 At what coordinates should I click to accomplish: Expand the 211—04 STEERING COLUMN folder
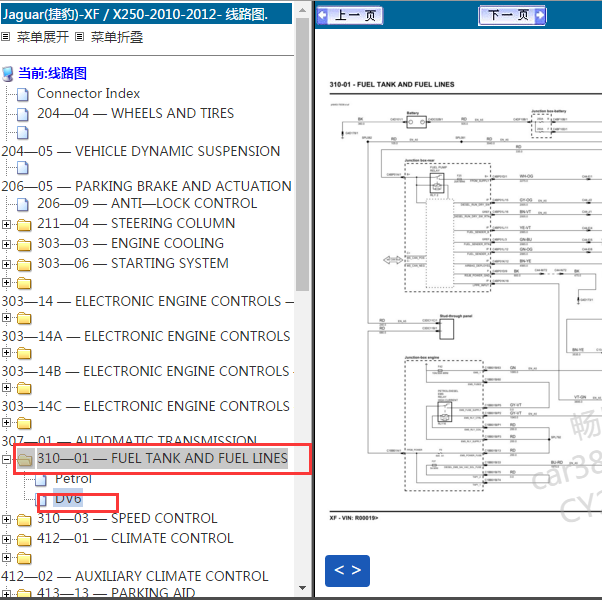pyautogui.click(x=6, y=224)
